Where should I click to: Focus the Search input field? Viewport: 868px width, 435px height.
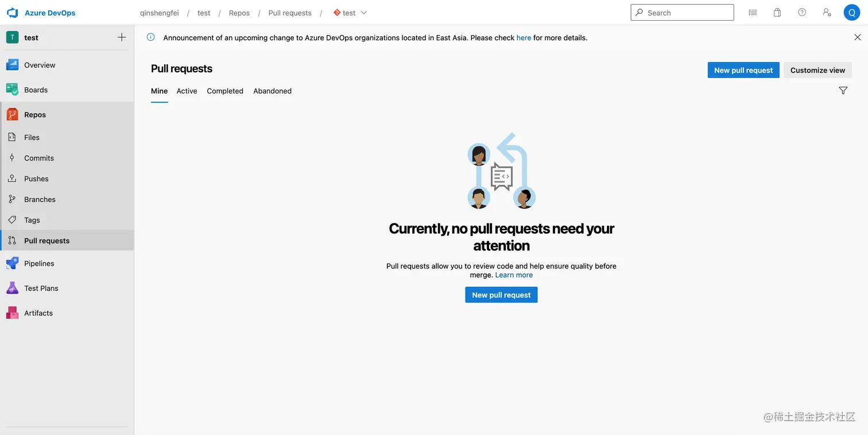[682, 13]
